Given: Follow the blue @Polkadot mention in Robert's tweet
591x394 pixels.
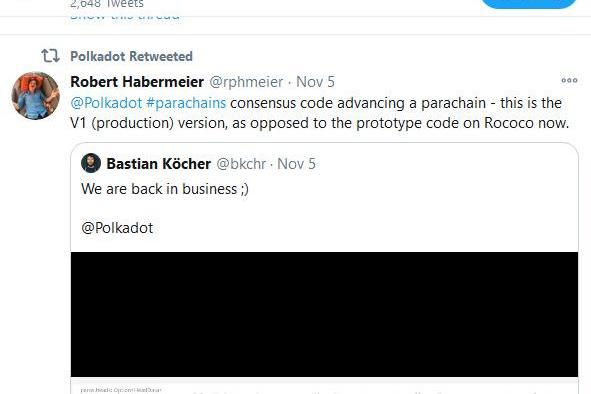Looking at the screenshot, I should click(106, 103).
